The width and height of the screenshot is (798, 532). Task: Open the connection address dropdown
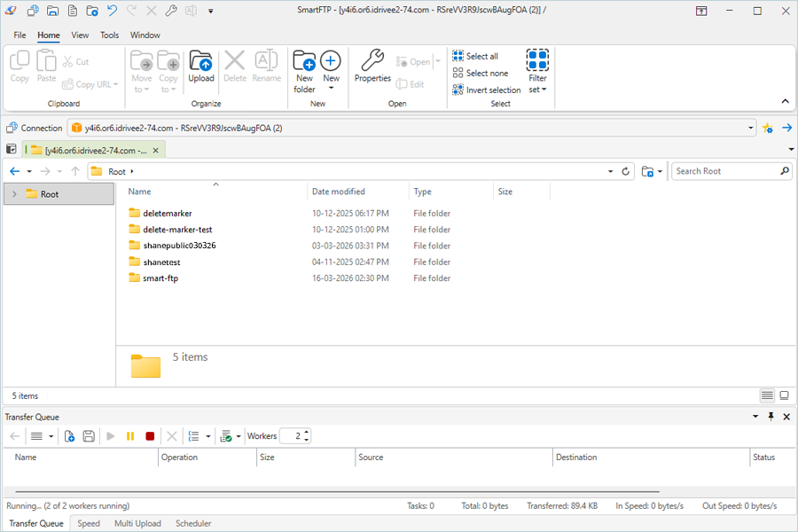click(x=750, y=128)
